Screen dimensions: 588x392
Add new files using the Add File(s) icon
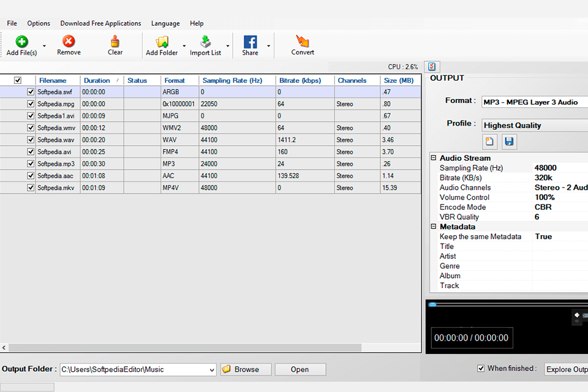pyautogui.click(x=21, y=42)
